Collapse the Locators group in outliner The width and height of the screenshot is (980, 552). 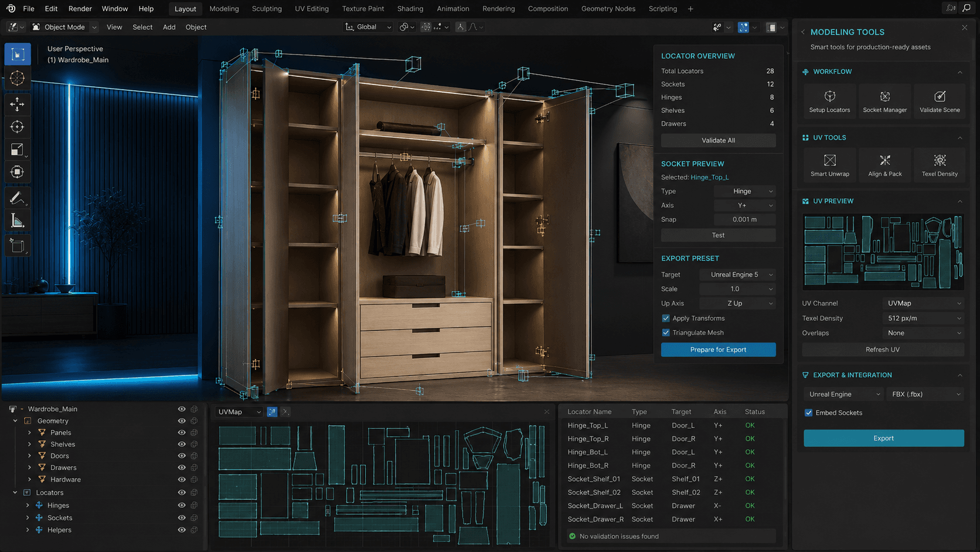point(15,493)
